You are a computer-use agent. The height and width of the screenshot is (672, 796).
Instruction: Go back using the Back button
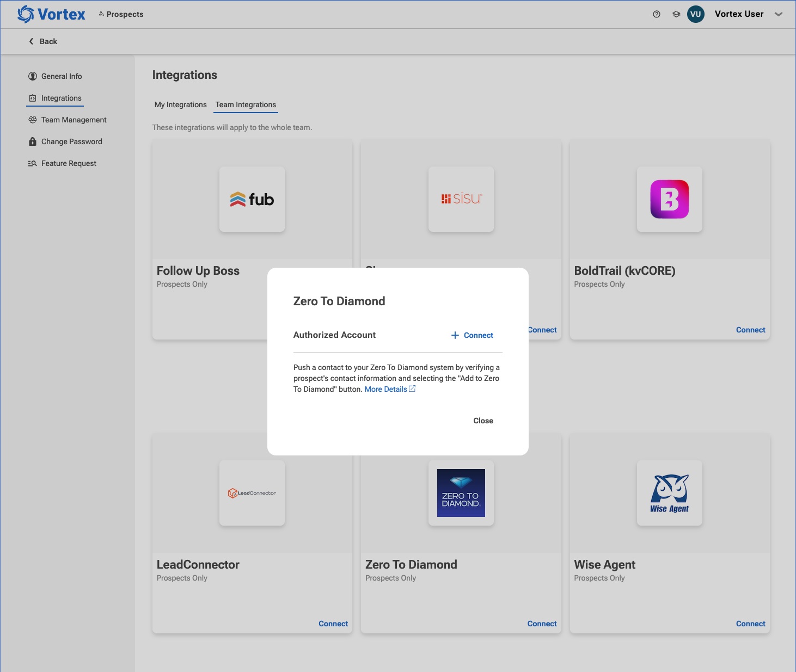[x=43, y=41]
